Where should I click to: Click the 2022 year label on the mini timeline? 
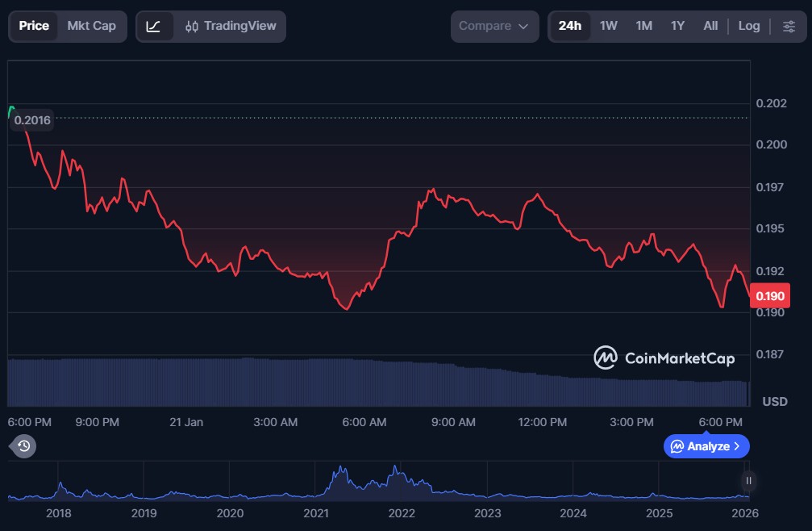401,512
